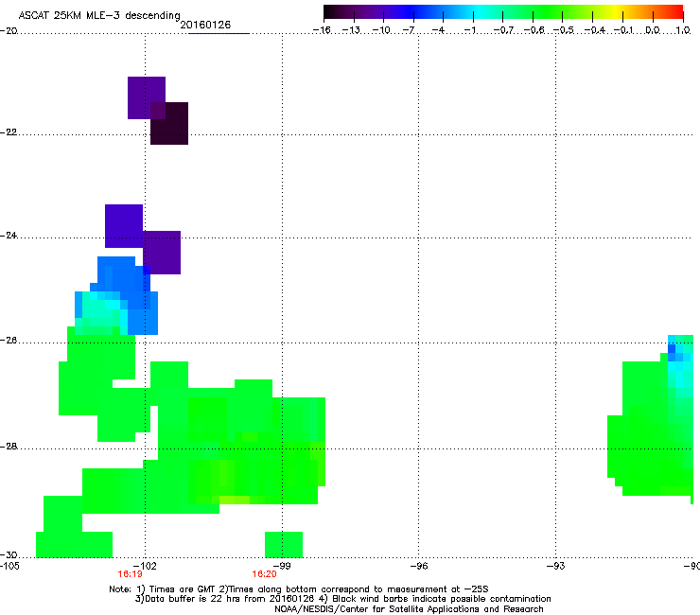Click the latitude label -24
The width and height of the screenshot is (700, 615).
pyautogui.click(x=9, y=236)
